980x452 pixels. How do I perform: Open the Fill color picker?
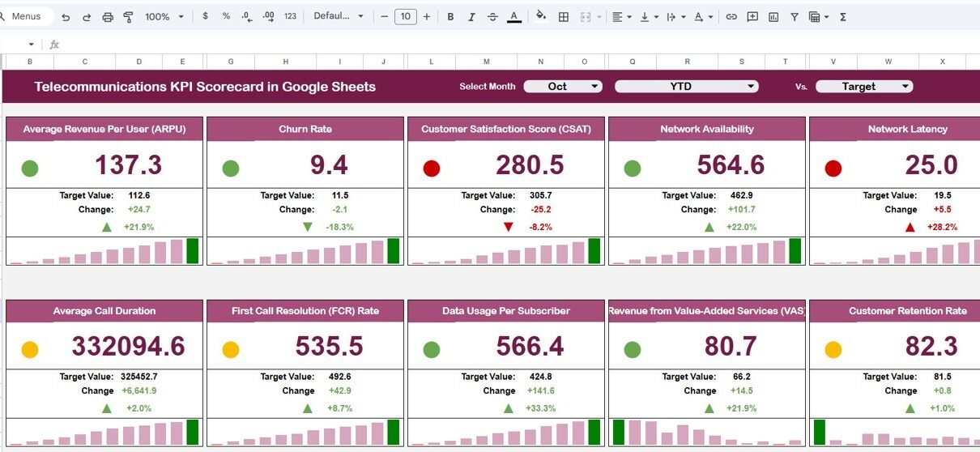(x=541, y=16)
